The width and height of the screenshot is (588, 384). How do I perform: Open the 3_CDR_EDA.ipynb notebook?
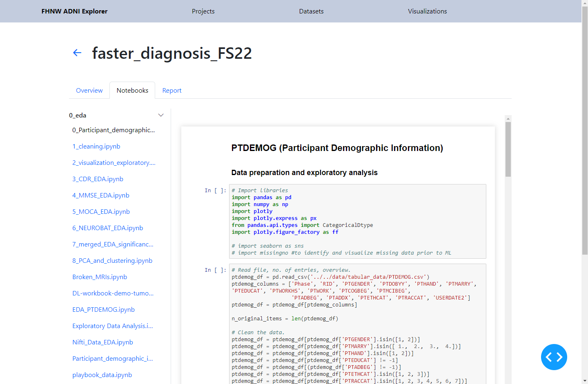[98, 179]
